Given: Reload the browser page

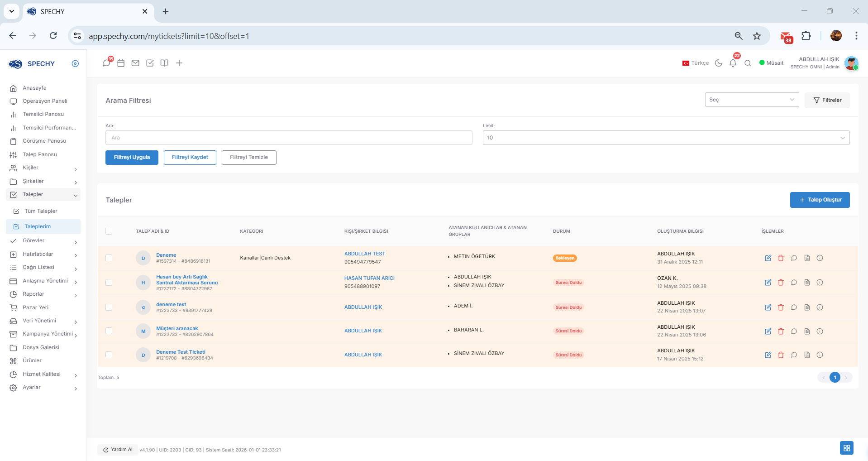Looking at the screenshot, I should (x=53, y=36).
